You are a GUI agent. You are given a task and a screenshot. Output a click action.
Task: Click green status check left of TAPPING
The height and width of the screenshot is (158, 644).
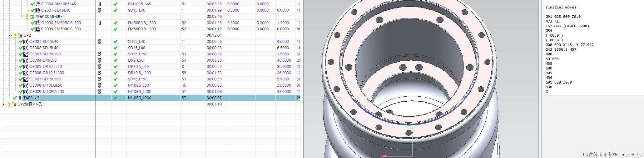pos(15,98)
